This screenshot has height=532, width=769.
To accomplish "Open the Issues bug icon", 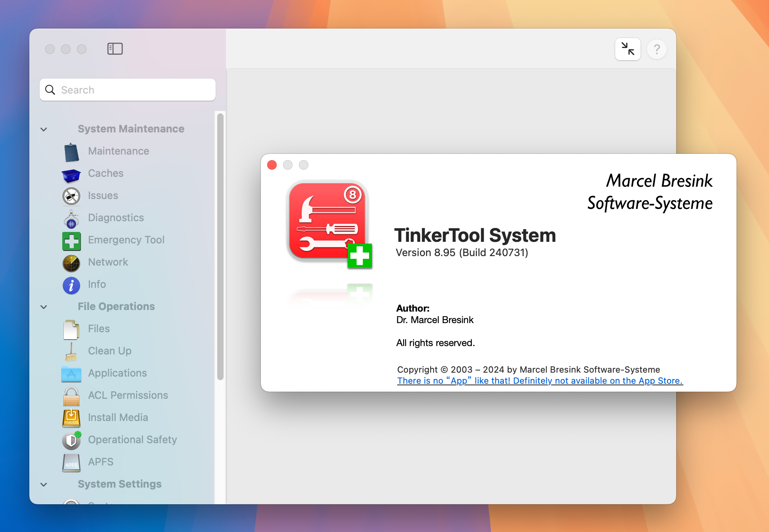I will pos(71,196).
